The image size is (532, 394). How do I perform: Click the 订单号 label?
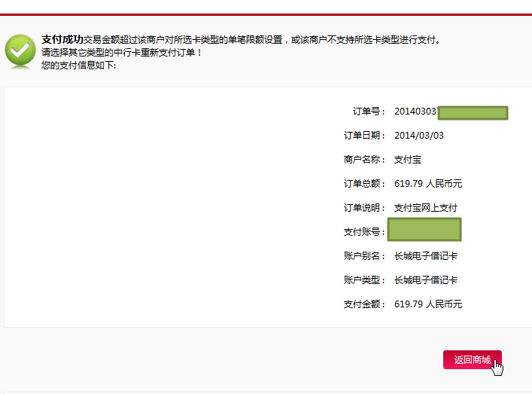click(369, 111)
